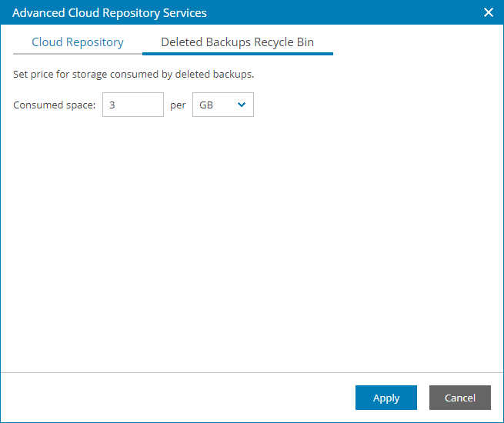The width and height of the screenshot is (504, 423).
Task: Click the right end of the price input
Action: (156, 105)
